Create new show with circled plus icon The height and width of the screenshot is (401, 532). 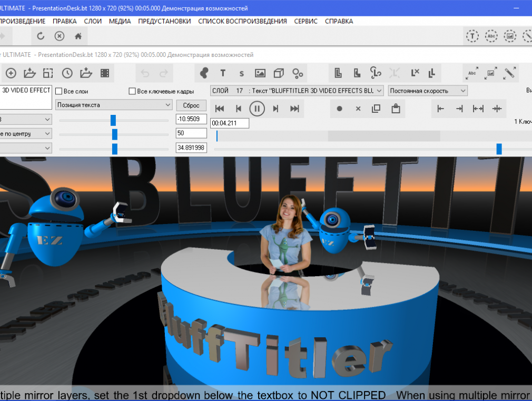click(x=11, y=73)
